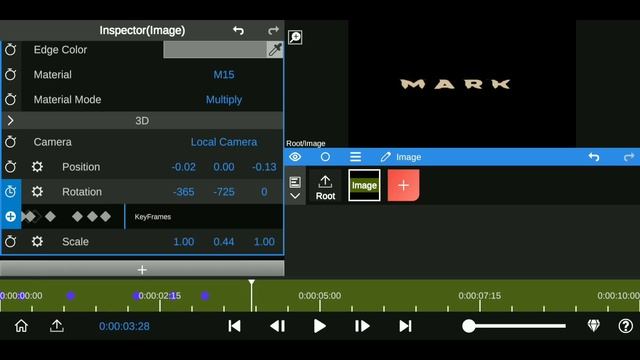Pick Edge Color with the eyedropper
The width and height of the screenshot is (640, 360).
tap(275, 49)
